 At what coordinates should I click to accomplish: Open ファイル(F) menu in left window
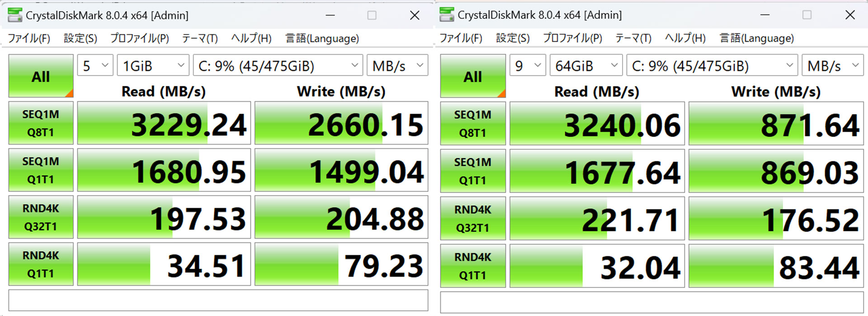tap(29, 38)
